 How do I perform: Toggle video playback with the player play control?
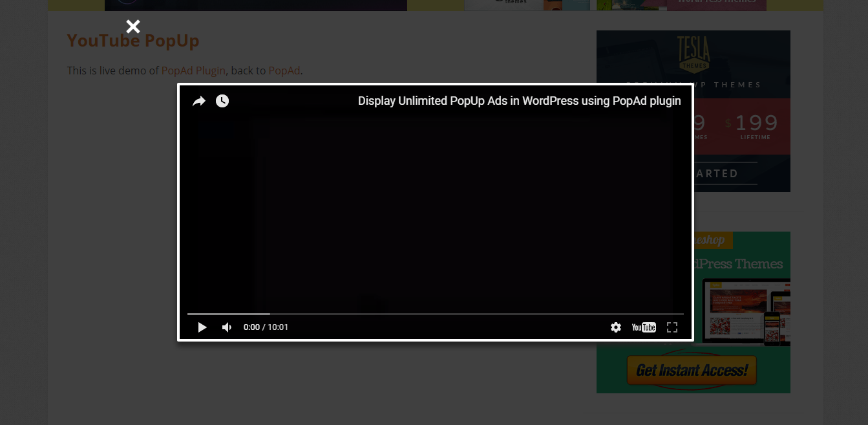[202, 327]
